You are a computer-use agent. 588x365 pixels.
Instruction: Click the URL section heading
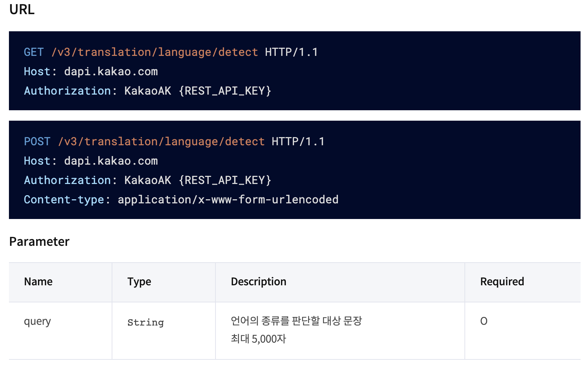click(x=22, y=9)
